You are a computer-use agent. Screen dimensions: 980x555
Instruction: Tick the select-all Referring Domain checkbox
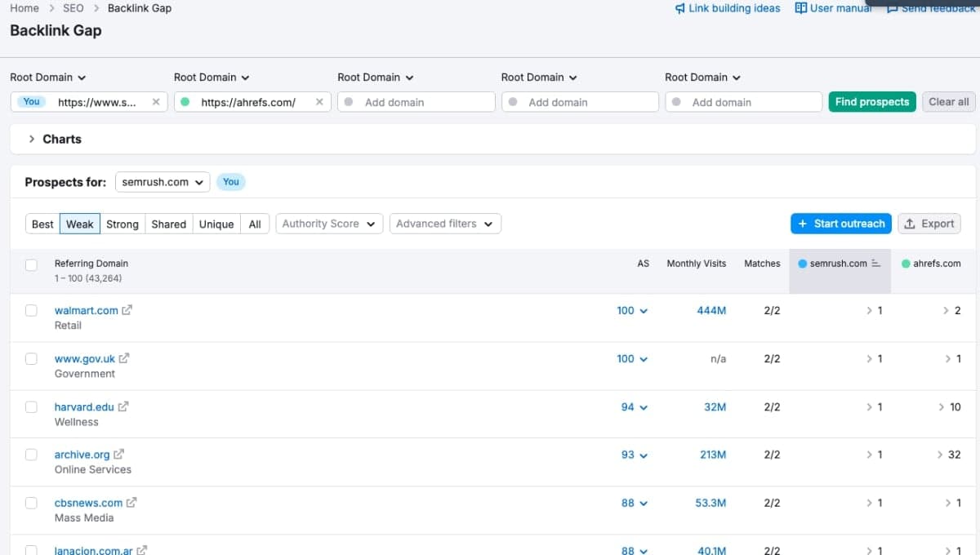click(x=31, y=264)
